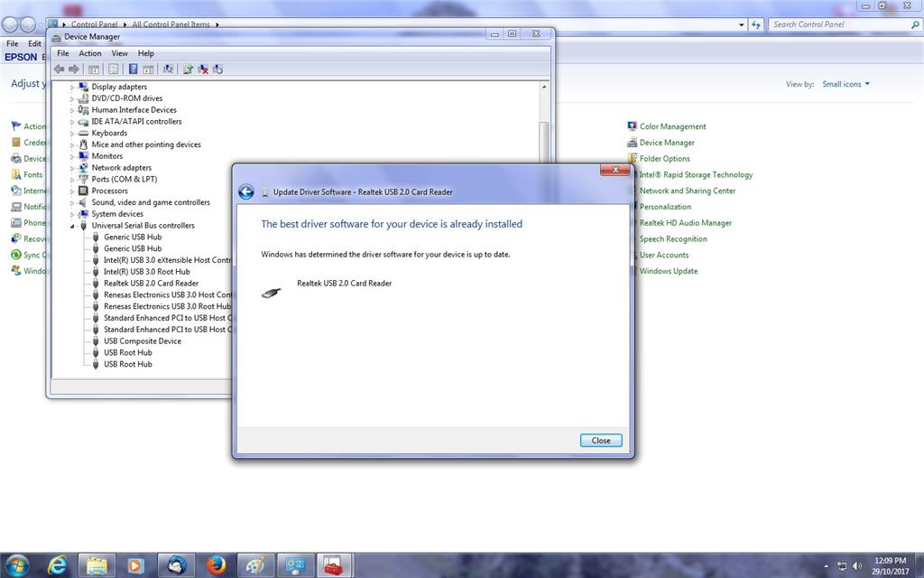
Task: Click Update Driver Software toolbar icon
Action: 188,69
